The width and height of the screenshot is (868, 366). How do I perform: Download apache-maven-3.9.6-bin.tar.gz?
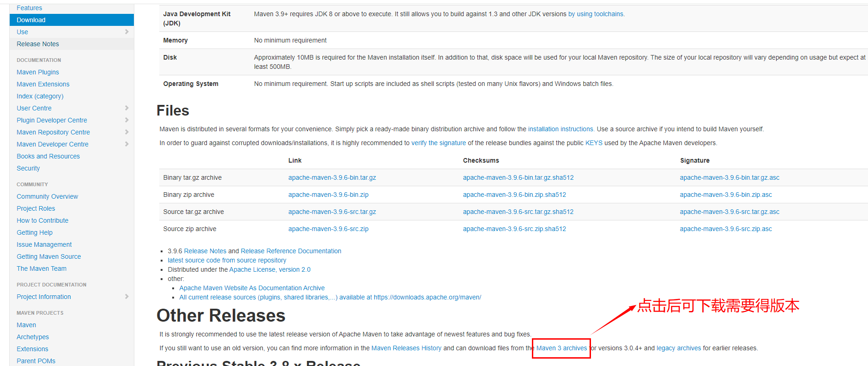pyautogui.click(x=332, y=177)
